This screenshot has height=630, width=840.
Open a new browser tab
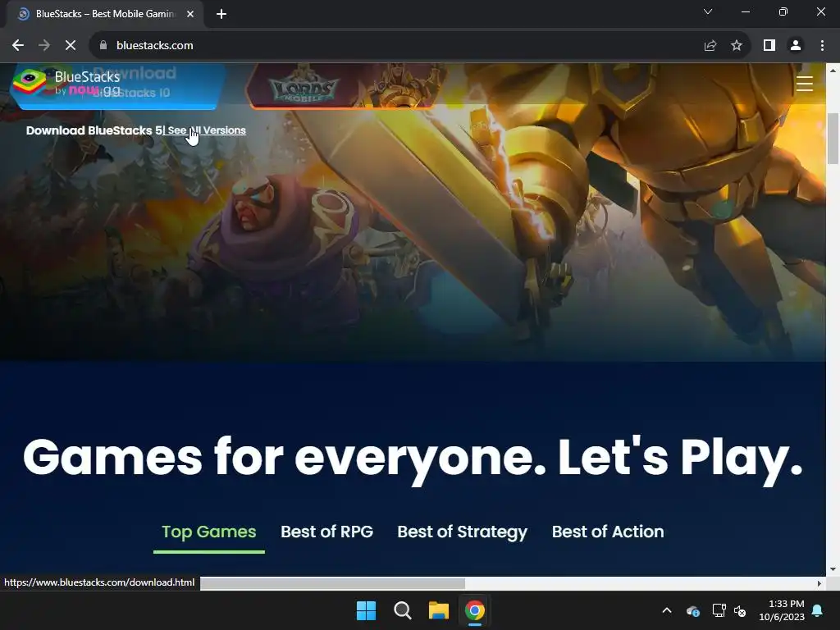click(221, 14)
